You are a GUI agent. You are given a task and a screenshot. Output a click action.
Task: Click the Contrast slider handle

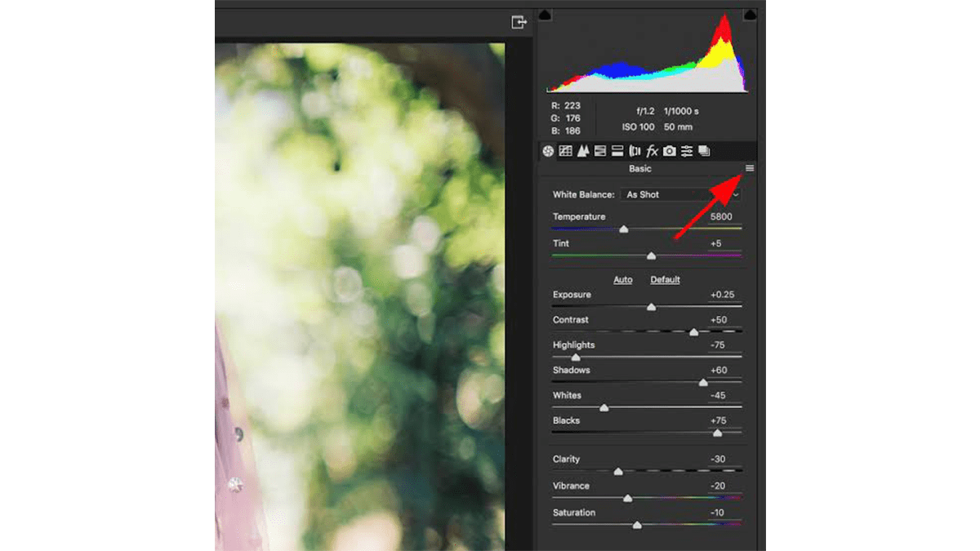[x=694, y=332]
